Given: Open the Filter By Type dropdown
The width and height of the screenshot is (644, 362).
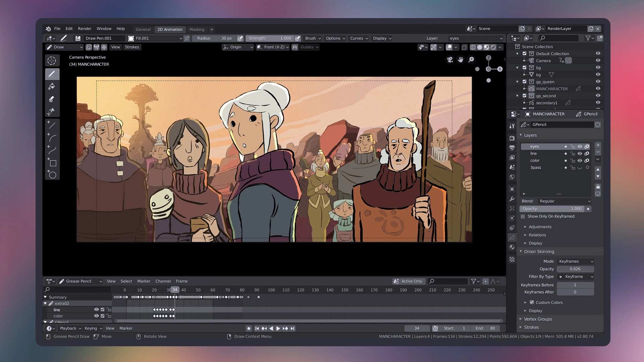Looking at the screenshot, I should (576, 277).
